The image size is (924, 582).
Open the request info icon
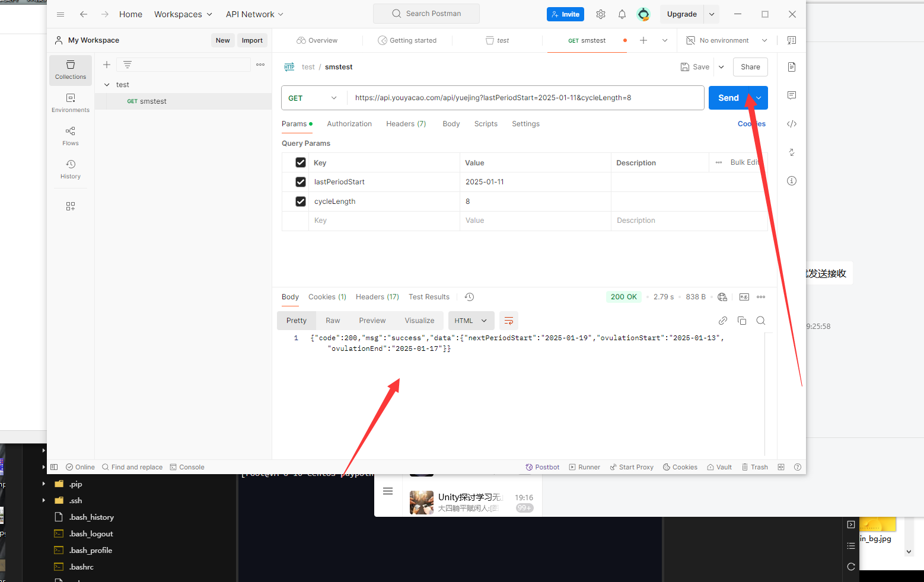[792, 181]
